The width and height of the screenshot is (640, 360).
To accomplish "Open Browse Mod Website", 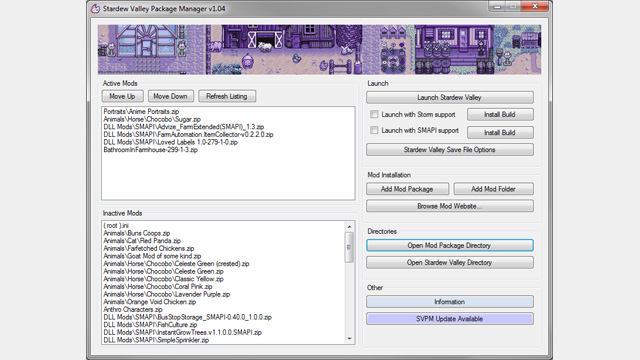I will (449, 206).
